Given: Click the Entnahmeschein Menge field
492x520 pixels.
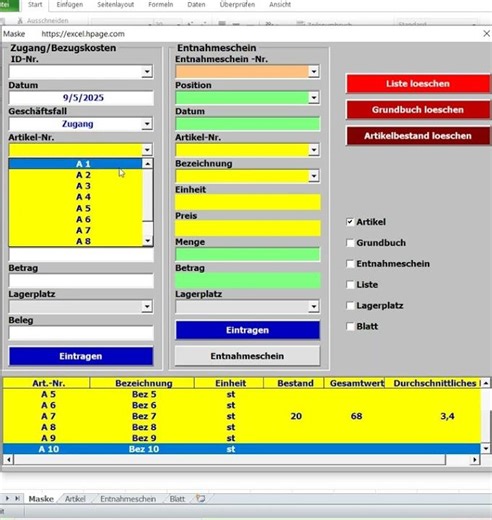Looking at the screenshot, I should (x=248, y=255).
